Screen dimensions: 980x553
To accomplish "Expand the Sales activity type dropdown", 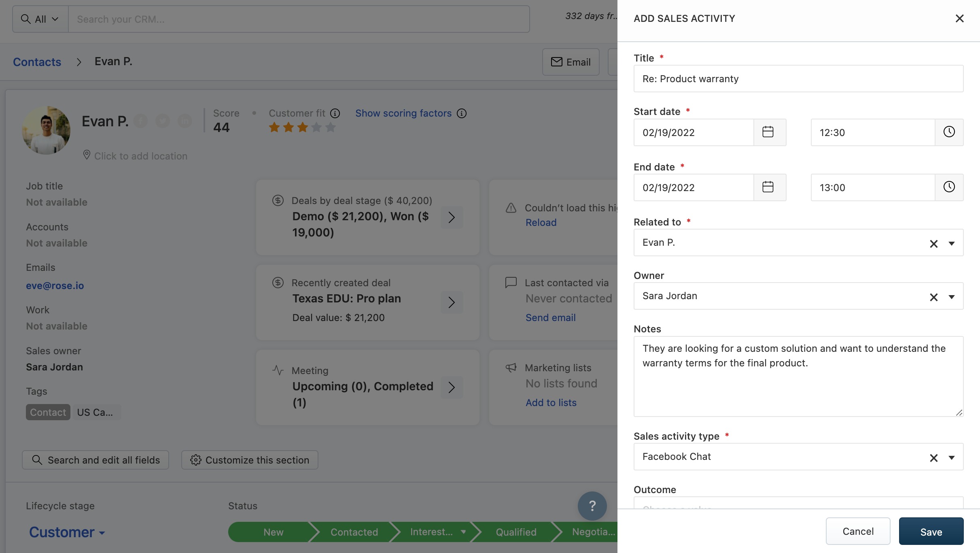I will click(x=952, y=457).
